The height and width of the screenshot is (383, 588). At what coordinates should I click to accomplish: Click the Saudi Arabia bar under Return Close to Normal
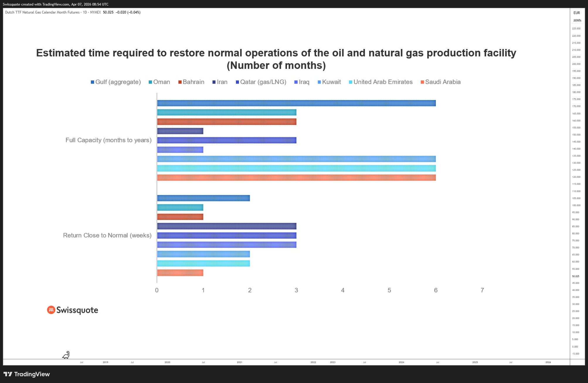pos(180,273)
